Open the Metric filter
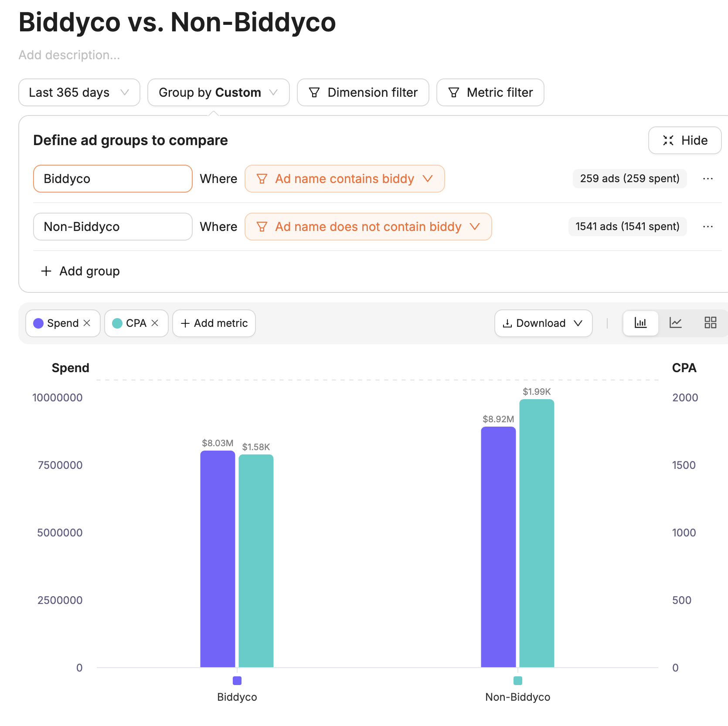The width and height of the screenshot is (728, 726). [x=490, y=92]
